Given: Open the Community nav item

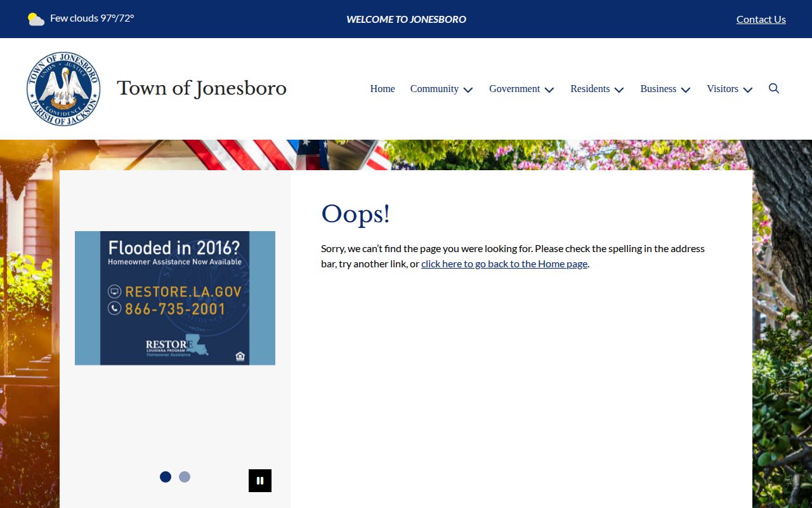Looking at the screenshot, I should (x=435, y=89).
